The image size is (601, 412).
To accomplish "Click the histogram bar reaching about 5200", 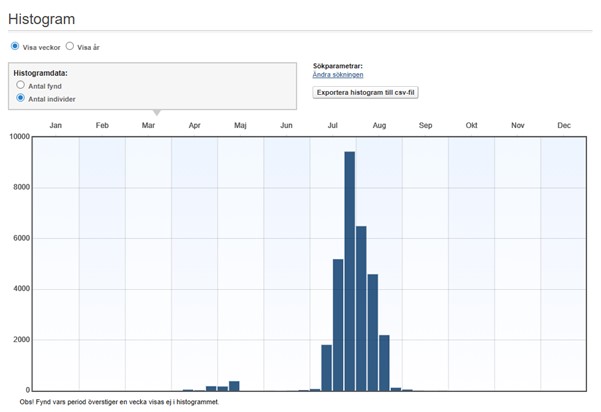I will point(338,324).
